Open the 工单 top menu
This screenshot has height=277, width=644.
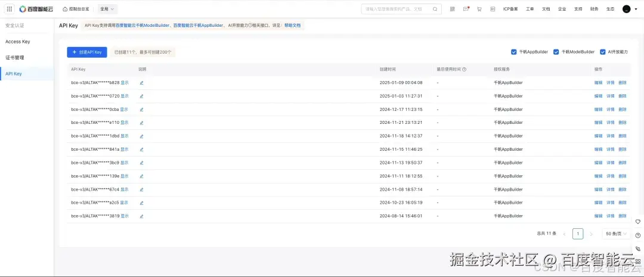click(530, 9)
